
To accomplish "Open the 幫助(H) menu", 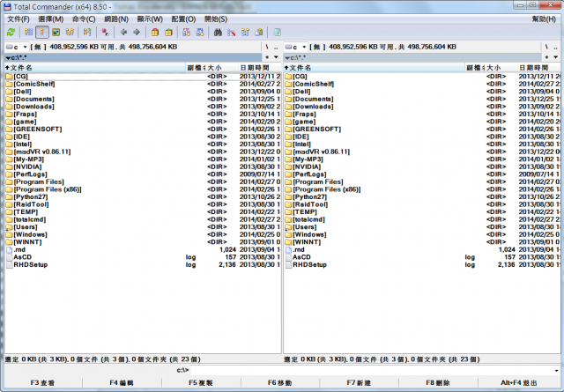I will point(545,19).
